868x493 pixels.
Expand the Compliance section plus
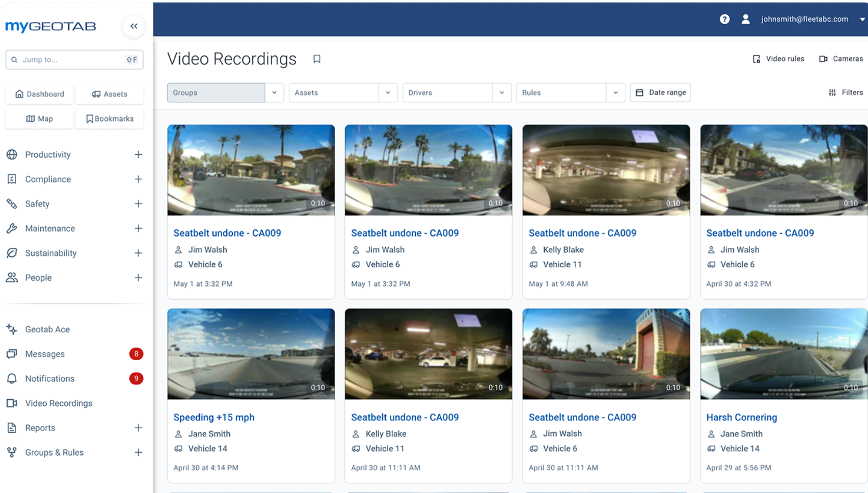tap(138, 179)
